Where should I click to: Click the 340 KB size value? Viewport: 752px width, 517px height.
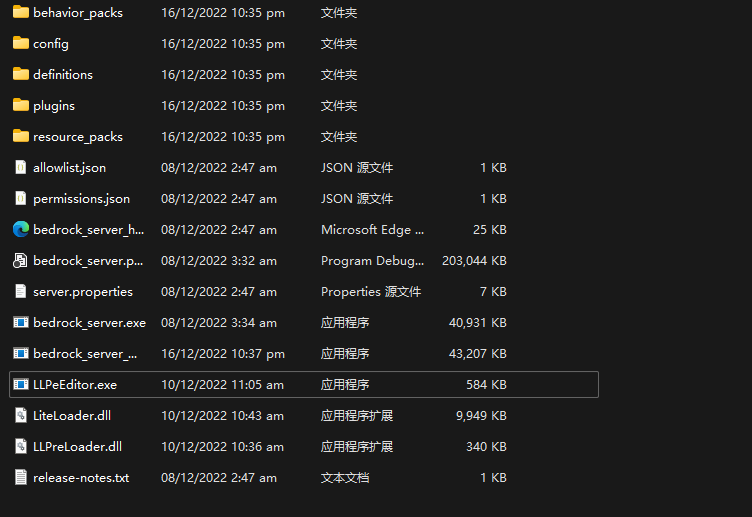(x=486, y=446)
